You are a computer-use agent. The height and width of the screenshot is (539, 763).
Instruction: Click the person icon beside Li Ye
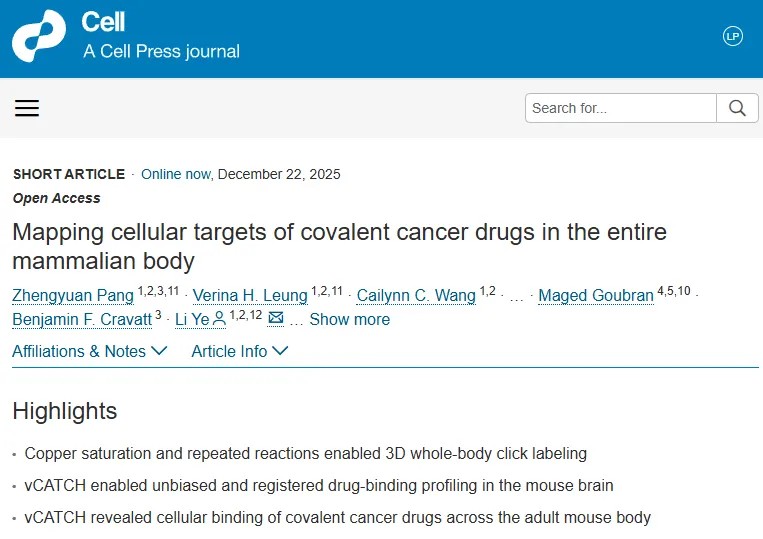coord(219,319)
